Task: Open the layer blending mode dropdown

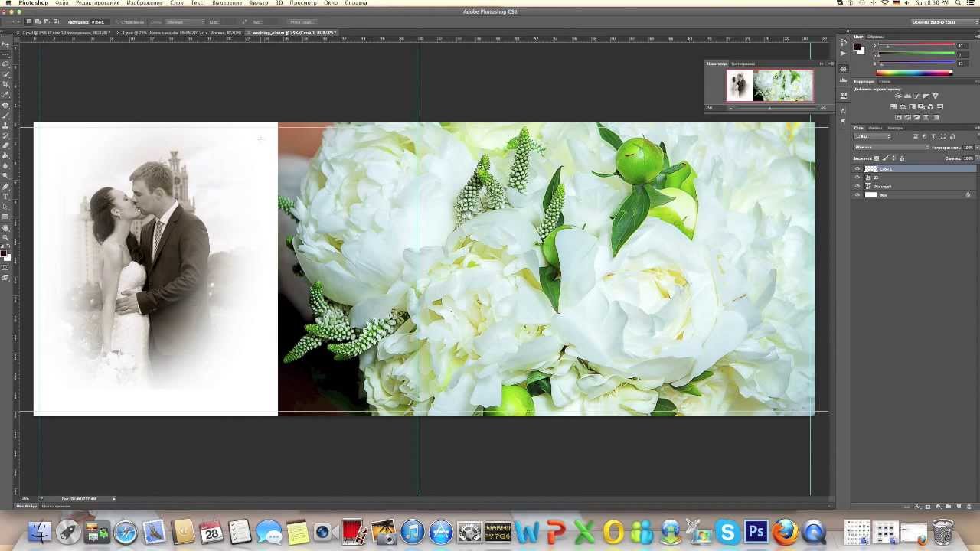Action: tap(892, 148)
